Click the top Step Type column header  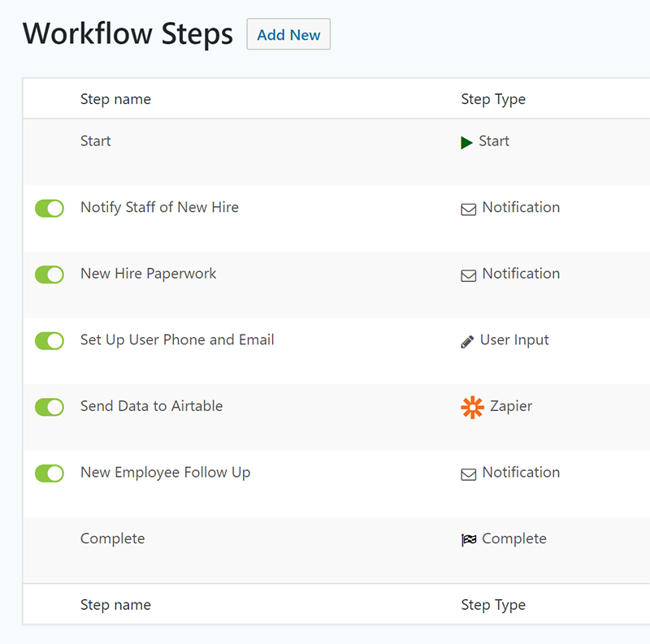(493, 99)
